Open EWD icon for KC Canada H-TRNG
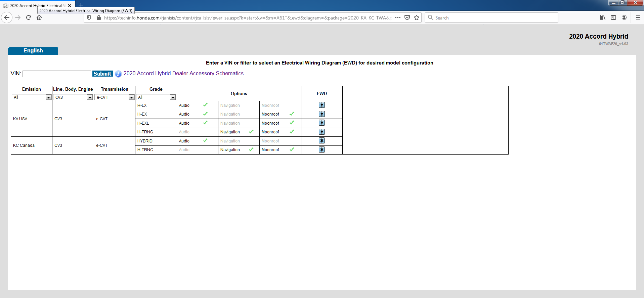This screenshot has height=298, width=644. pos(321,150)
